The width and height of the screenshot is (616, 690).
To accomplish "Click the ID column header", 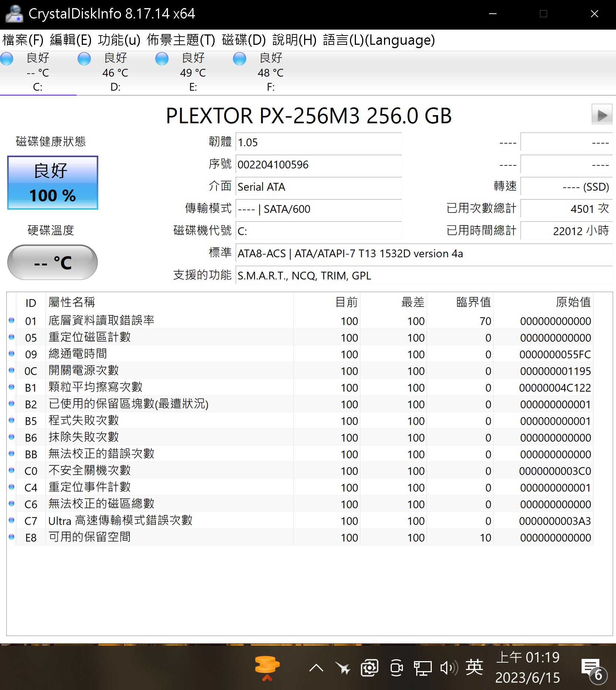I will coord(31,302).
